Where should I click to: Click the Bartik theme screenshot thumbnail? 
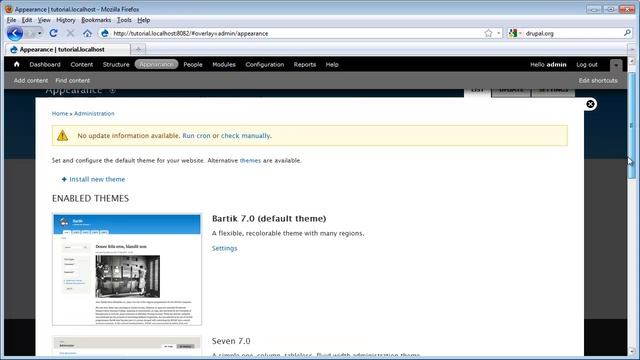coord(127,269)
